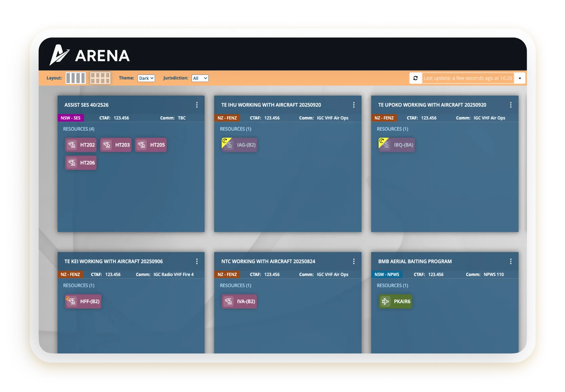Viewport: 565px width, 392px height.
Task: Select the refresh icon in the toolbar
Action: point(416,78)
